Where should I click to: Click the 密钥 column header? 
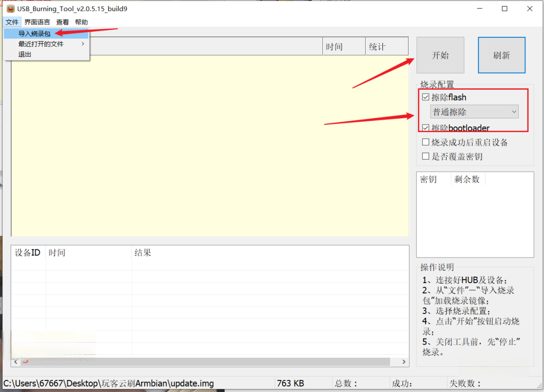pos(434,179)
